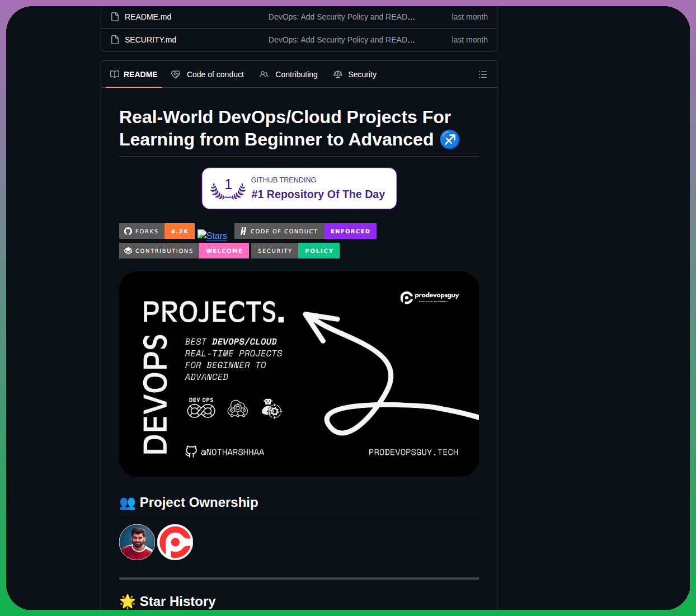
Task: Open the broken Stars image link
Action: tap(212, 236)
